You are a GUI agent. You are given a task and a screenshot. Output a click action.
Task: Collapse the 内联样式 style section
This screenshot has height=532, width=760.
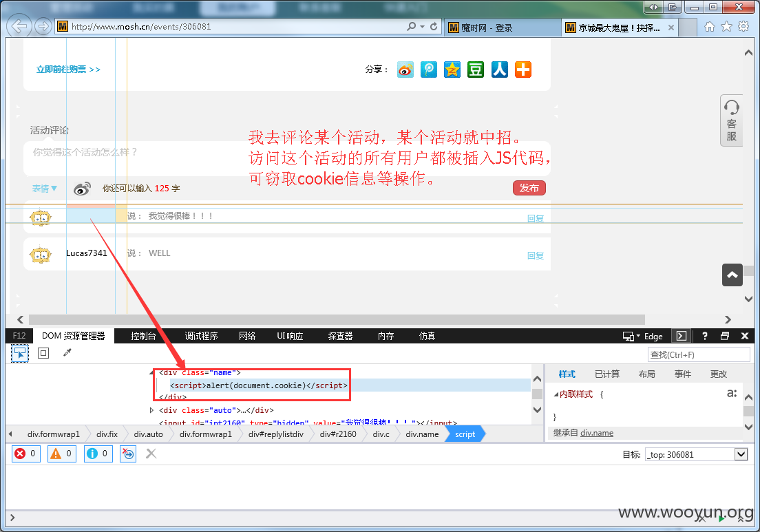[556, 394]
